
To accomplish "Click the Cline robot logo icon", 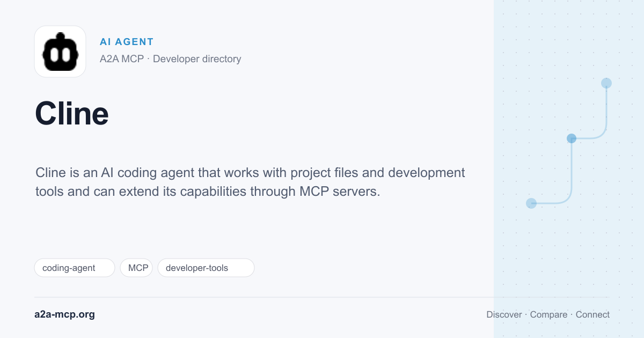I will click(x=60, y=52).
